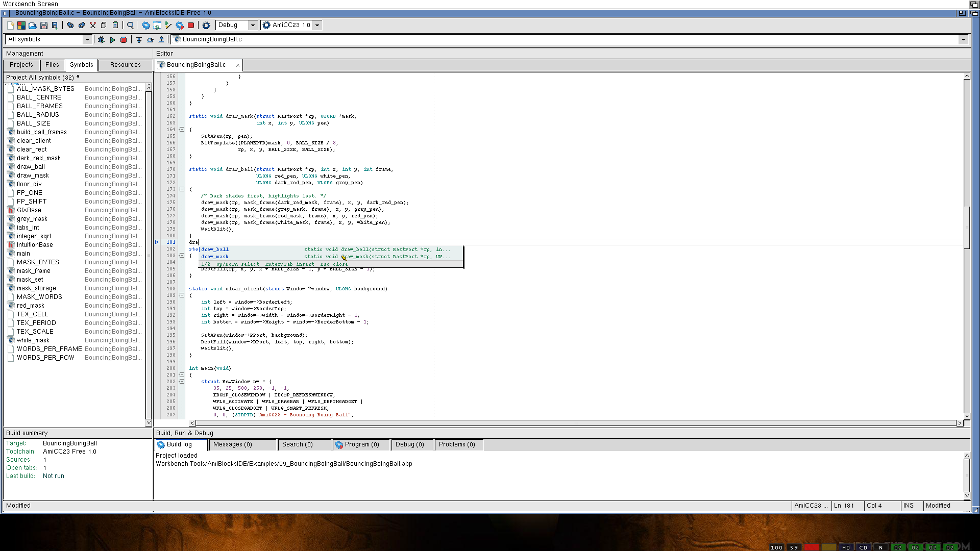The width and height of the screenshot is (980, 551).
Task: Open the Problems (0) tab
Action: (458, 444)
